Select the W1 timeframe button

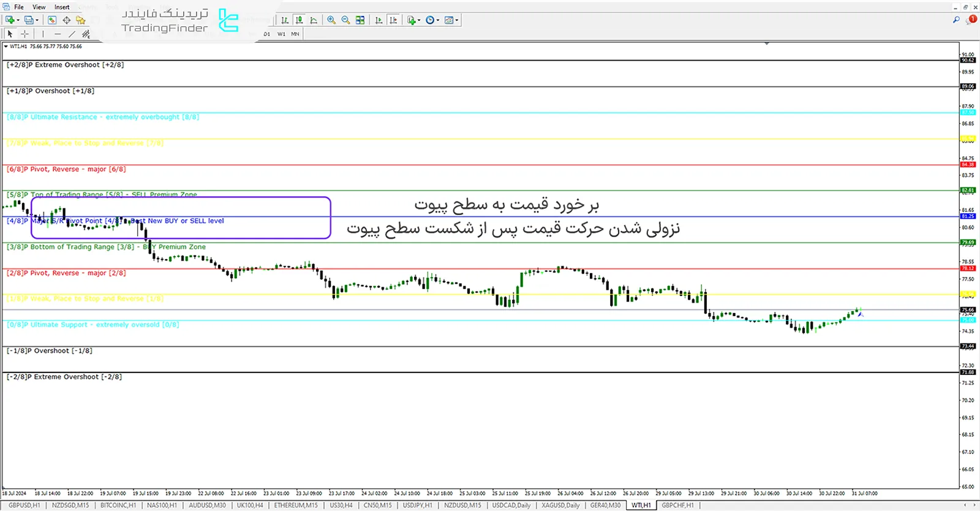pyautogui.click(x=281, y=34)
